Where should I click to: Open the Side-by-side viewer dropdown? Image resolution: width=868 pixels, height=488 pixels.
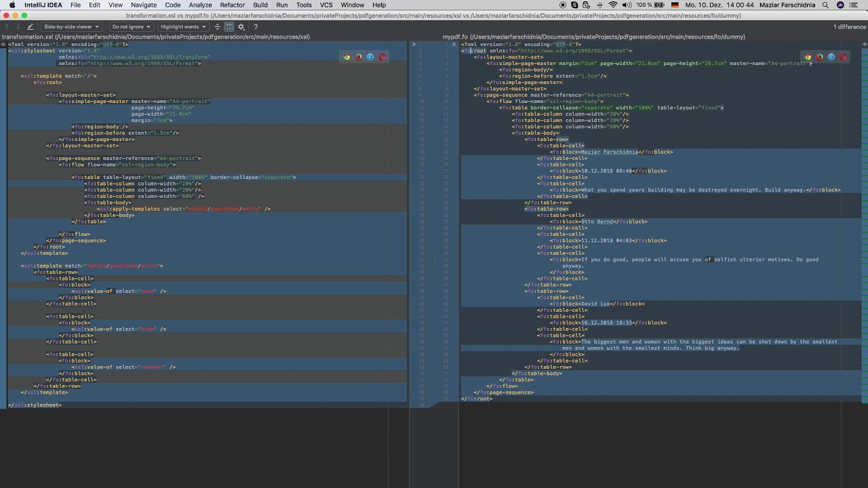(x=71, y=27)
